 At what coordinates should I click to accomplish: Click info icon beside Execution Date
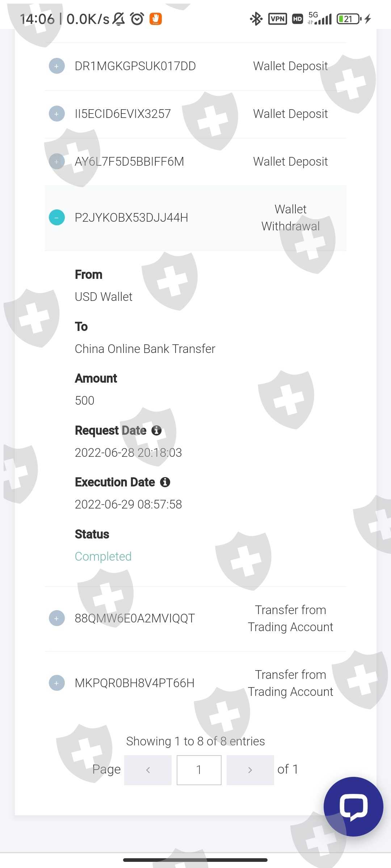pos(165,482)
